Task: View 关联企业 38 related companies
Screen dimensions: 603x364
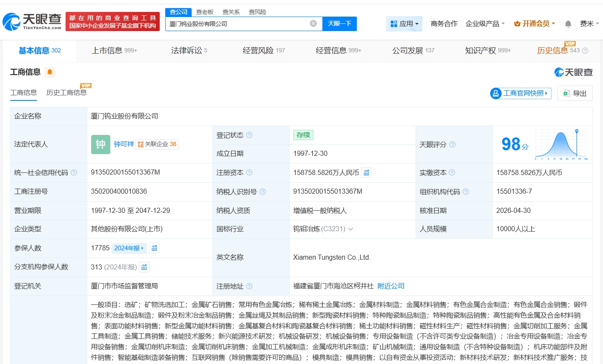Action: (157, 144)
